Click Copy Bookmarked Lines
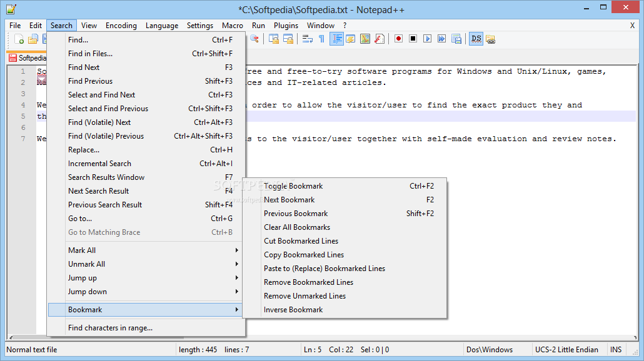 coord(345,255)
